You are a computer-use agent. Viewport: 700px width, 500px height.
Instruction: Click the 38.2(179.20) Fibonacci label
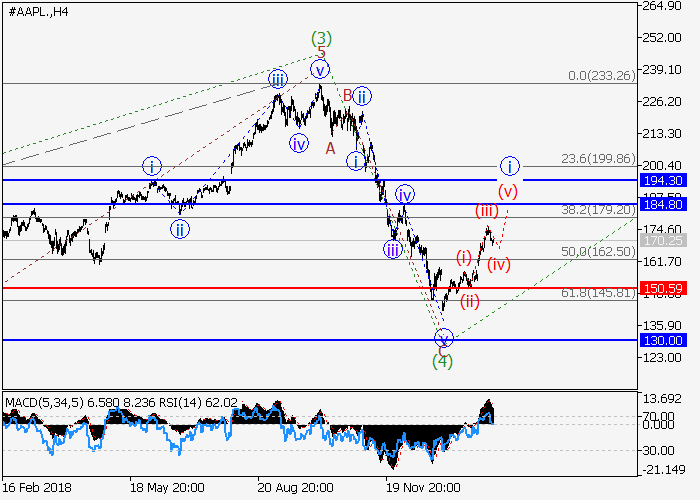(598, 209)
